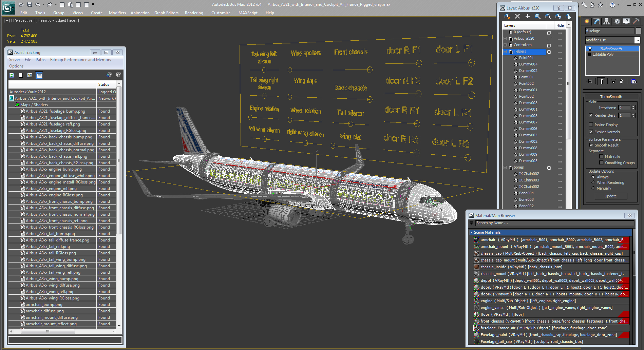The image size is (644, 350).
Task: Click the Help question mark icon in title bar
Action: point(612,5)
